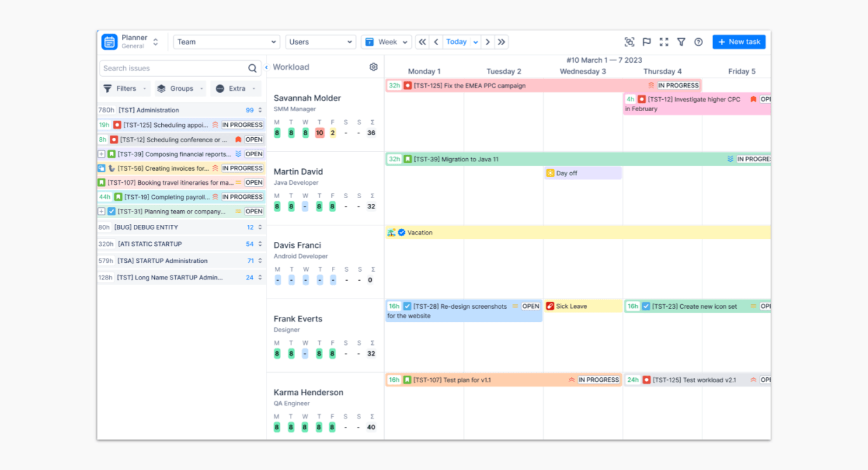Collapse the left issues panel arrow
Image resolution: width=868 pixels, height=470 pixels.
point(266,67)
